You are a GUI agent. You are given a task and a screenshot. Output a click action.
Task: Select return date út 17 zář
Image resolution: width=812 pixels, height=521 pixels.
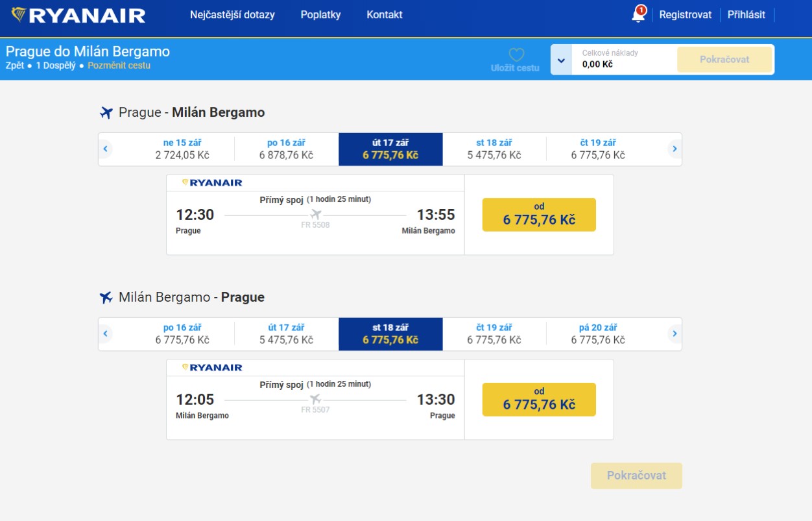pyautogui.click(x=286, y=334)
